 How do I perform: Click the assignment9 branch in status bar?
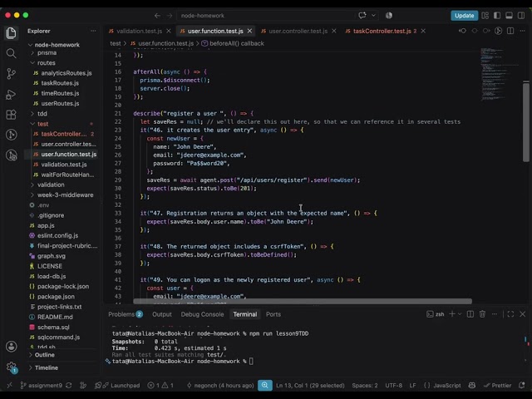41,386
